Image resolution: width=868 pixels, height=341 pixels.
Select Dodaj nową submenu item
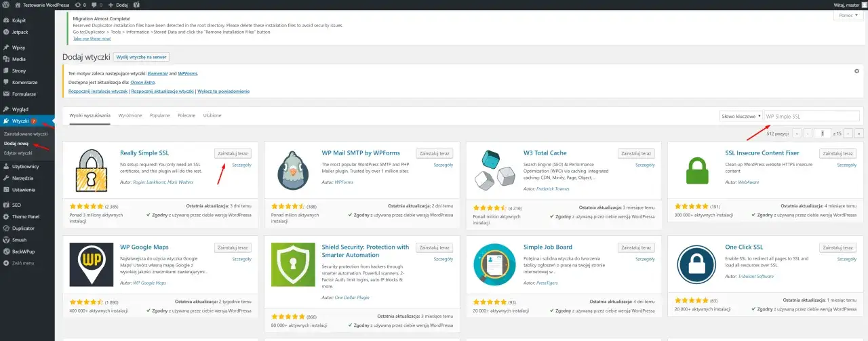pos(16,144)
